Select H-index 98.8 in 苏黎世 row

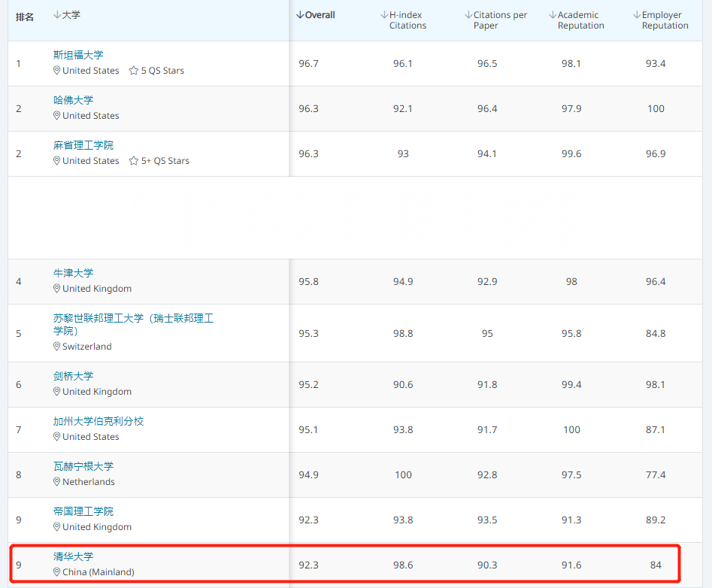click(x=403, y=333)
